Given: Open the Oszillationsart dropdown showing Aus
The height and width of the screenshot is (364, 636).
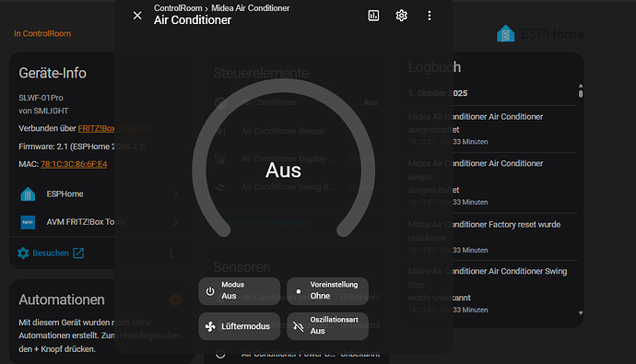Looking at the screenshot, I should [x=328, y=326].
